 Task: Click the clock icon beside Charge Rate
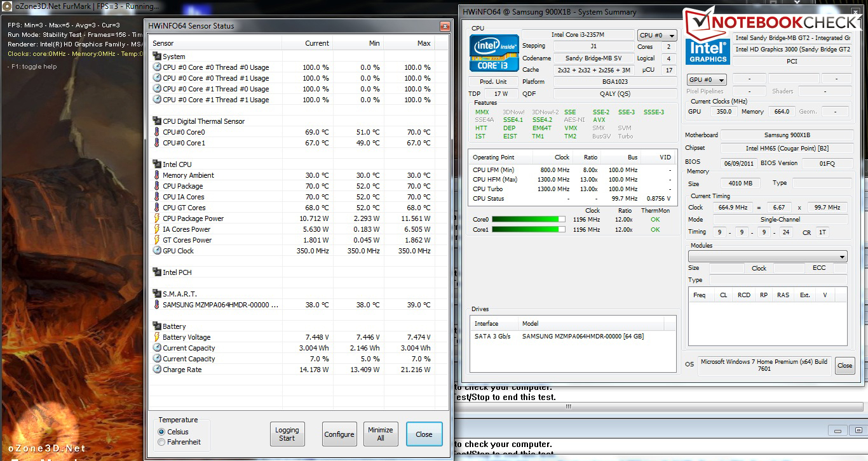click(157, 370)
